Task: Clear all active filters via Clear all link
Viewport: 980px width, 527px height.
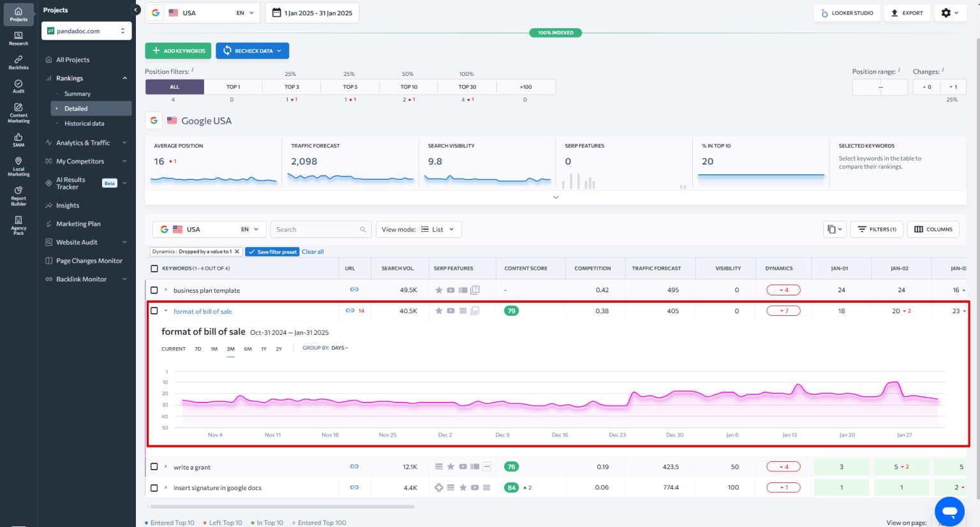Action: (x=313, y=251)
